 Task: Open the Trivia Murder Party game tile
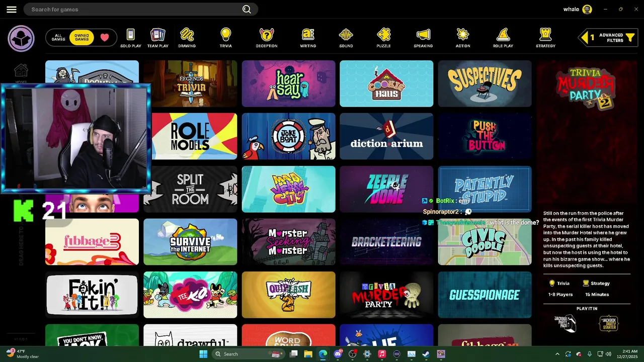point(386,295)
